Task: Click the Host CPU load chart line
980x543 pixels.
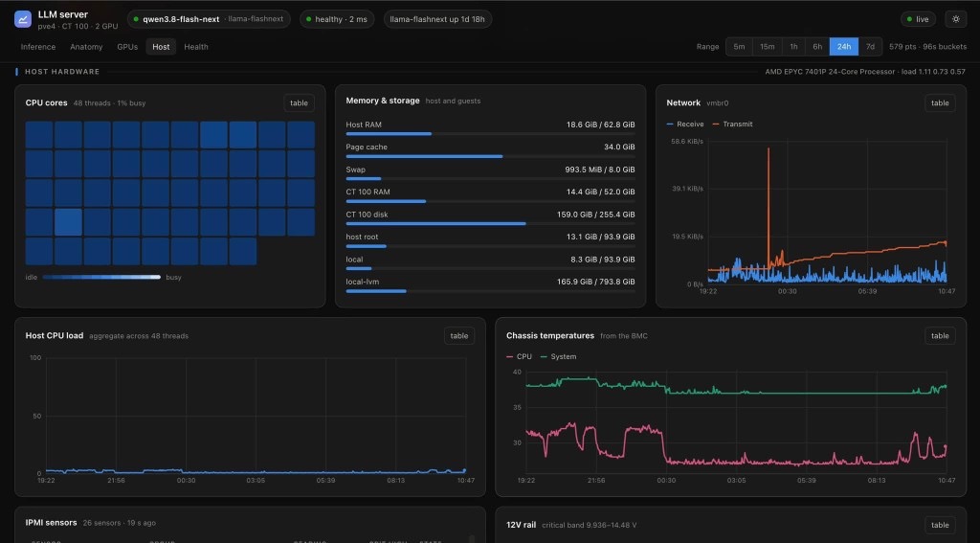Action: tap(255, 471)
